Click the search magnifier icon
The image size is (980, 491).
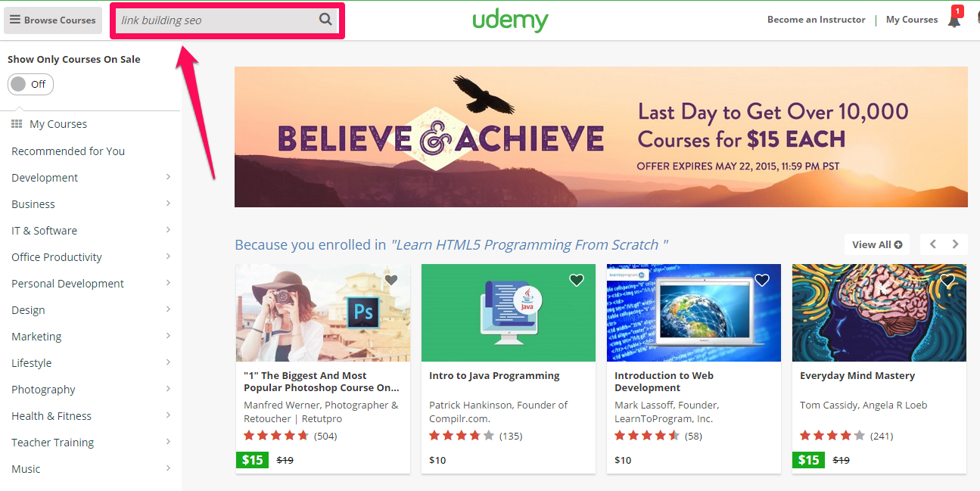(x=325, y=20)
